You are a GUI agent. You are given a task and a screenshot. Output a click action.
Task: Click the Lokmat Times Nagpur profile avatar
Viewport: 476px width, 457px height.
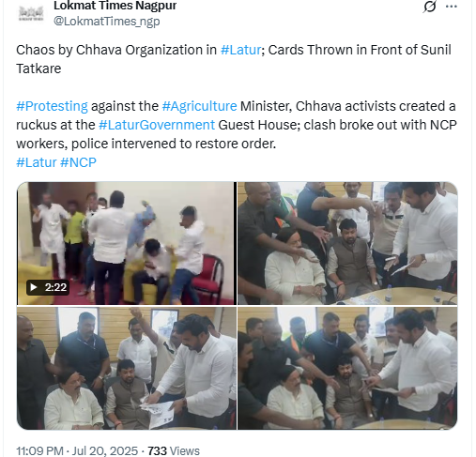pos(31,14)
